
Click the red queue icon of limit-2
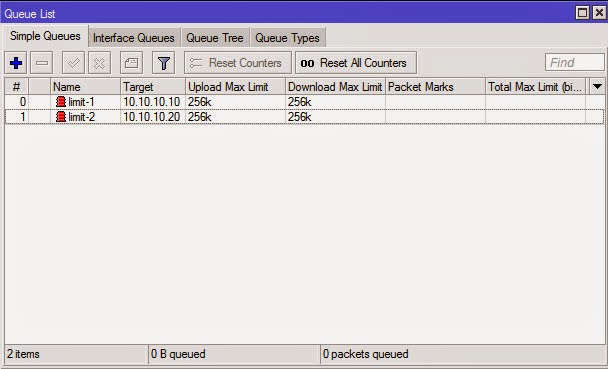[61, 117]
